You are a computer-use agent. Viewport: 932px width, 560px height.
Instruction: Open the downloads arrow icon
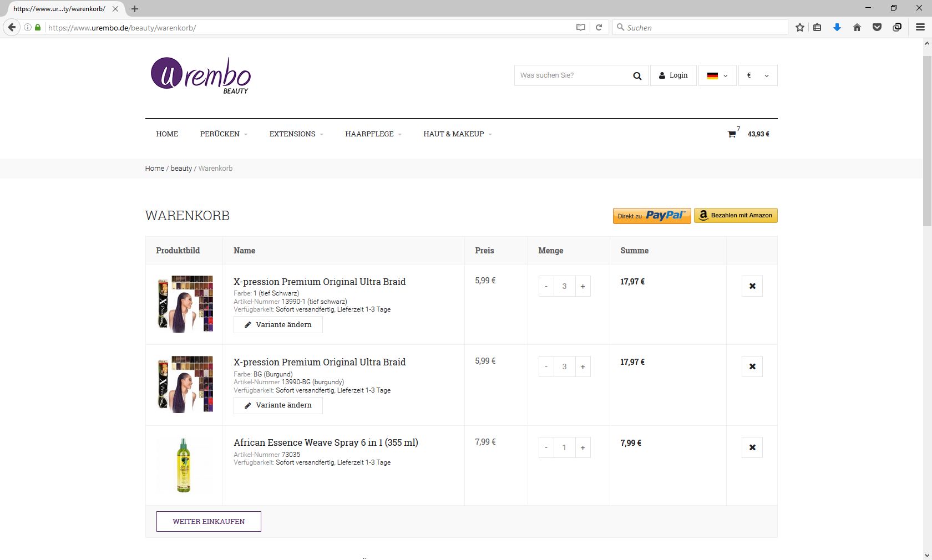837,27
